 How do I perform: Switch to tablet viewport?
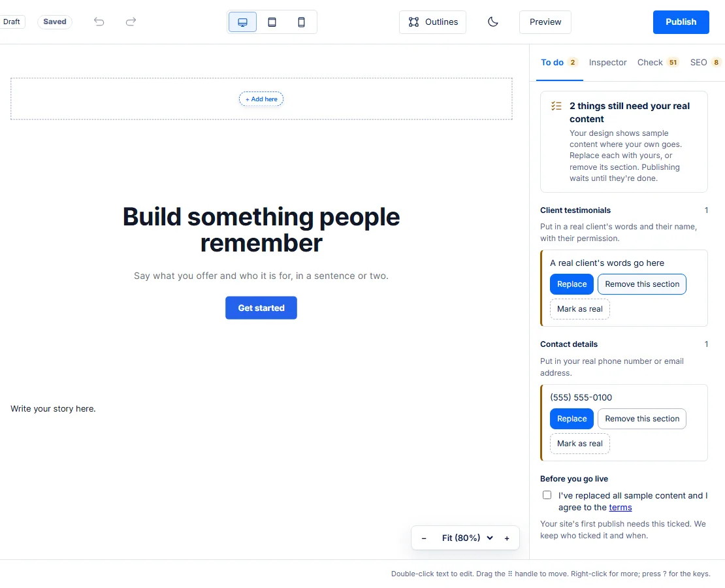click(x=272, y=22)
